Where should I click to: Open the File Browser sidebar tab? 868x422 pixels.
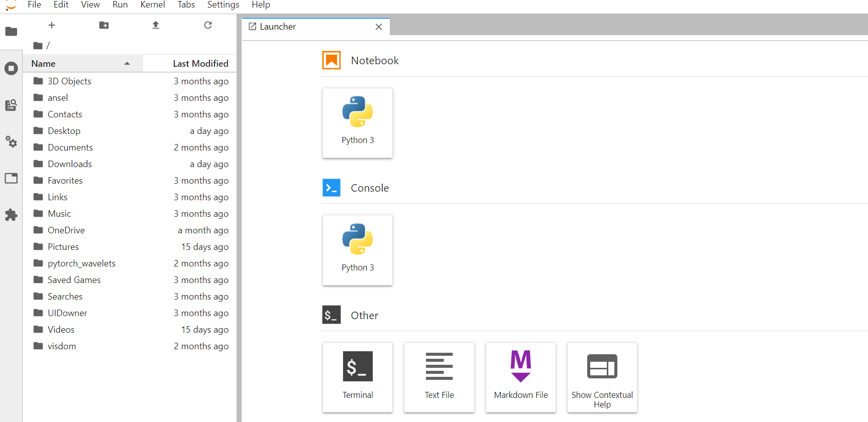11,32
